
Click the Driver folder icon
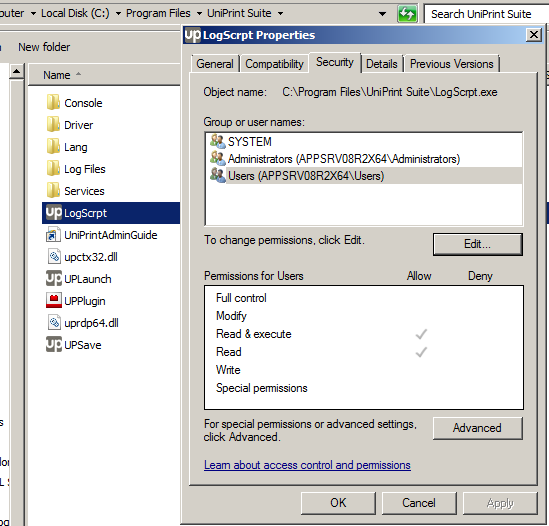pyautogui.click(x=53, y=125)
